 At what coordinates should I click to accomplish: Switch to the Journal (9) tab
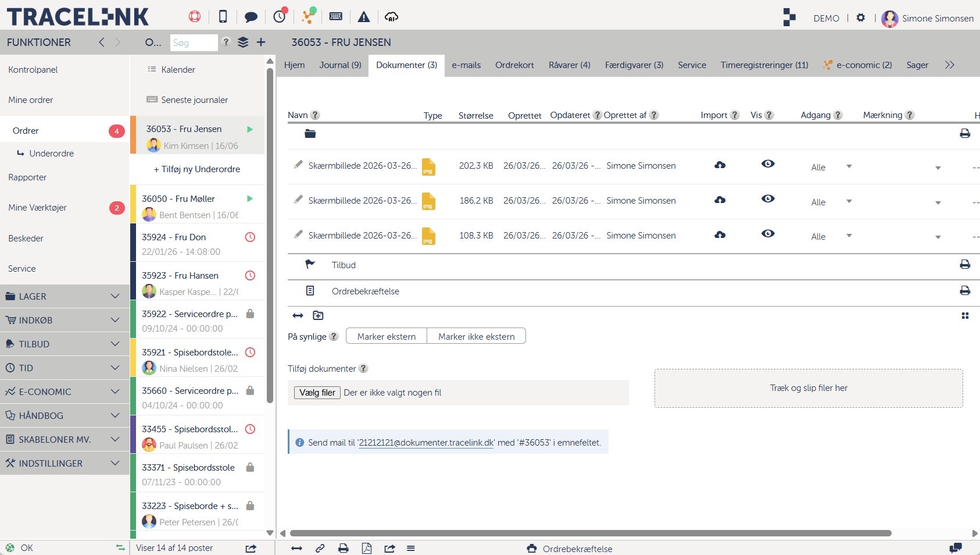pos(340,65)
